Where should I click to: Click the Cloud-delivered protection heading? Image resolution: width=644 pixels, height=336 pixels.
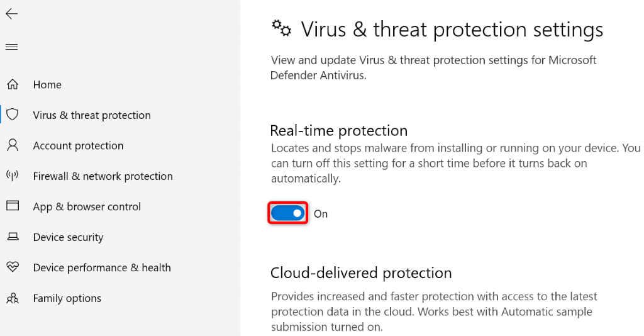point(361,273)
